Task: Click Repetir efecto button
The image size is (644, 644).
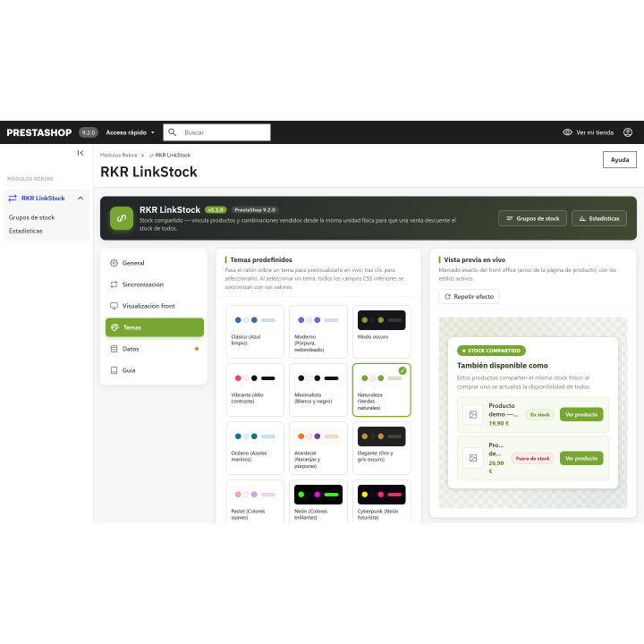Action: pyautogui.click(x=469, y=297)
